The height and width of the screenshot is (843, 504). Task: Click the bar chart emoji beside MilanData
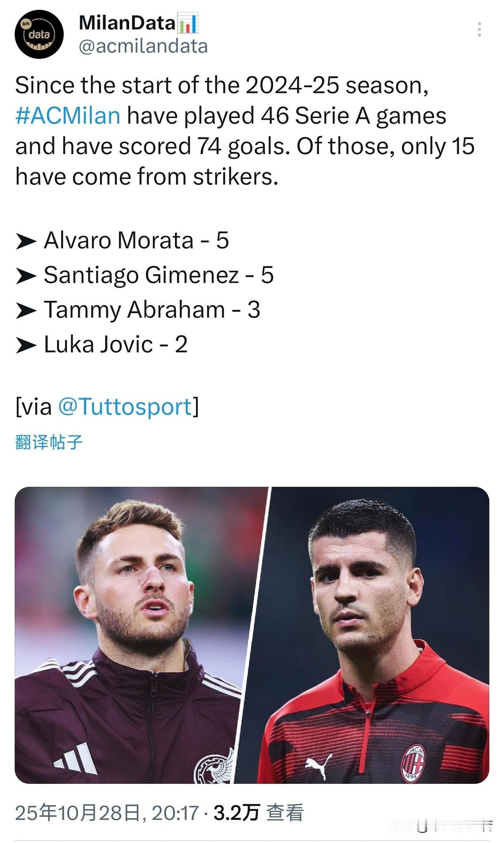[x=189, y=23]
